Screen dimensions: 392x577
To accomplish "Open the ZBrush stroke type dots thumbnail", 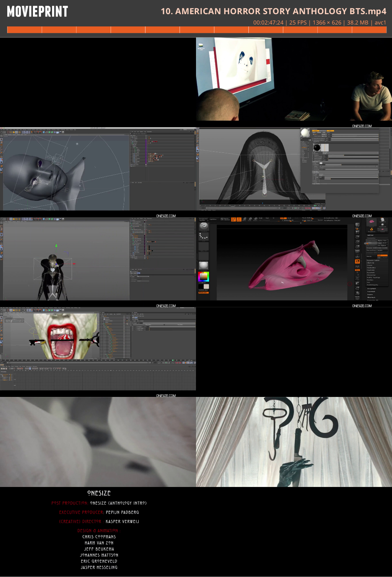I will click(204, 236).
